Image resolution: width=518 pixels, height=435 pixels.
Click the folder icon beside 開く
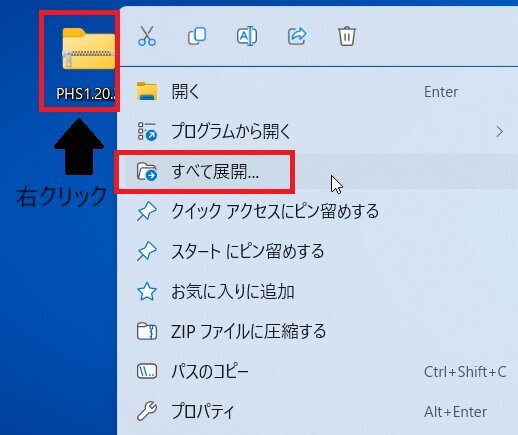coord(147,91)
